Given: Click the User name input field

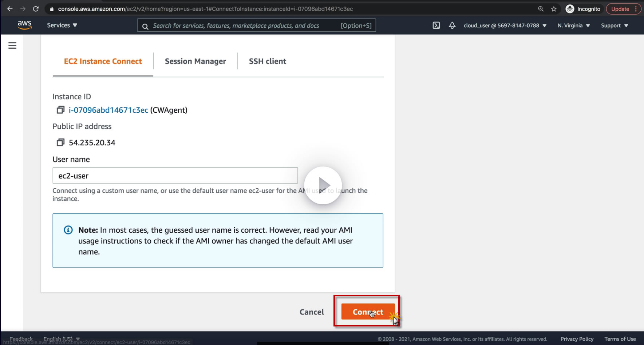Looking at the screenshot, I should click(x=175, y=176).
